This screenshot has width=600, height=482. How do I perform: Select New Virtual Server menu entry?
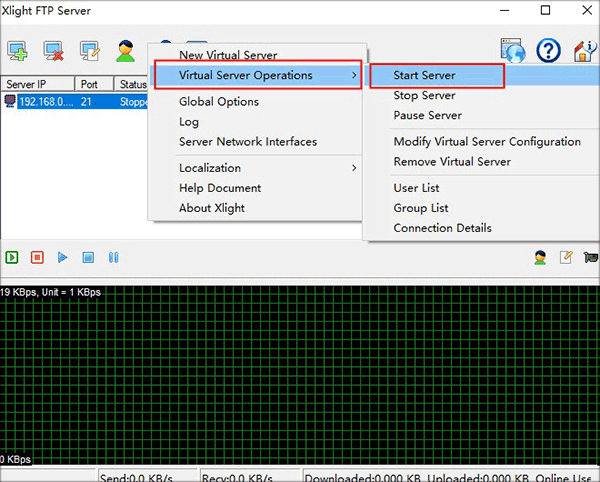point(228,55)
